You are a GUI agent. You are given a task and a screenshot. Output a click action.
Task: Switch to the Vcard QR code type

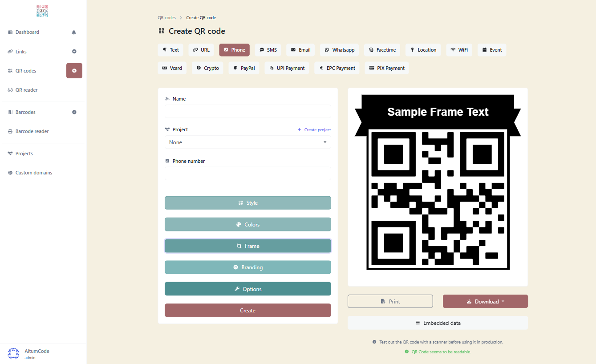(x=172, y=68)
